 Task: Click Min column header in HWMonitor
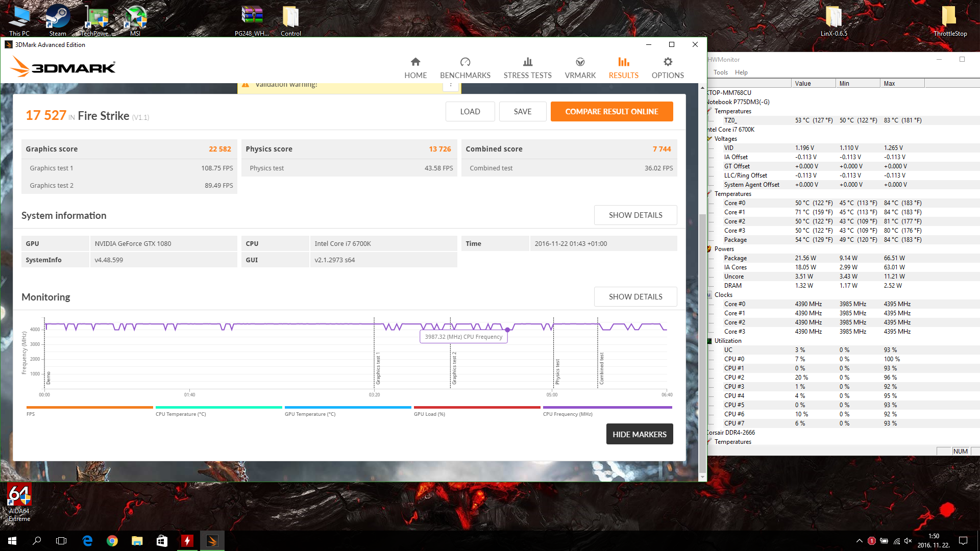click(x=858, y=83)
